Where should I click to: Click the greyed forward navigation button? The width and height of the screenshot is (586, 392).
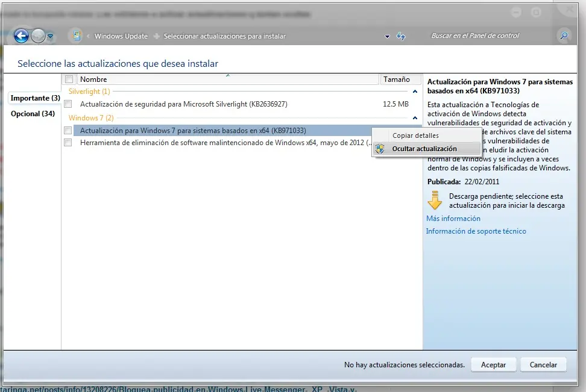[x=38, y=36]
